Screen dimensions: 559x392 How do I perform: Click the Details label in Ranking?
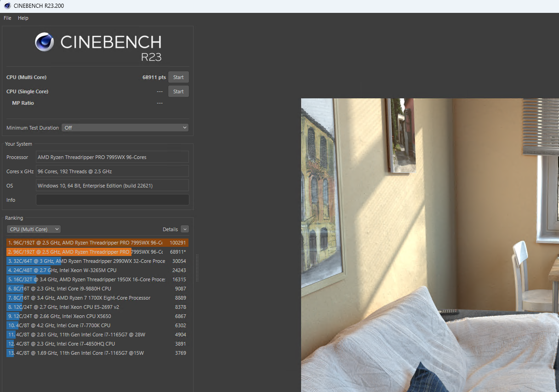tap(170, 229)
